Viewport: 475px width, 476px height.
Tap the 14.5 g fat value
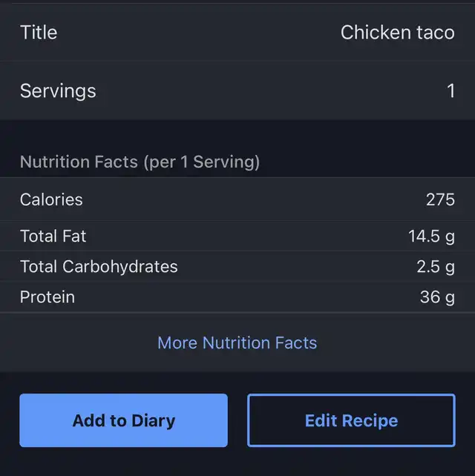(431, 237)
